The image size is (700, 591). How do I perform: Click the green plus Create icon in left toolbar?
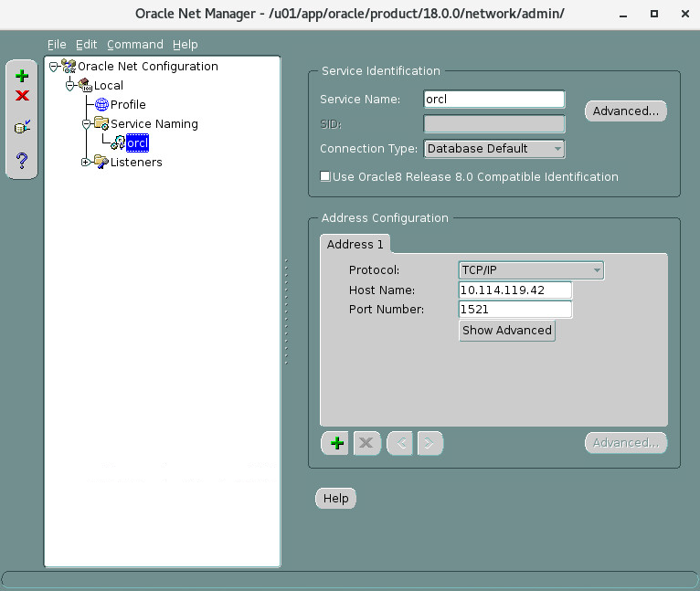point(22,76)
